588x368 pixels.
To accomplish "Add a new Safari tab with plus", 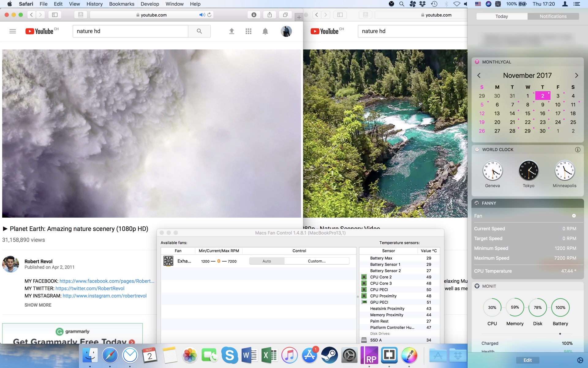I will click(x=299, y=17).
